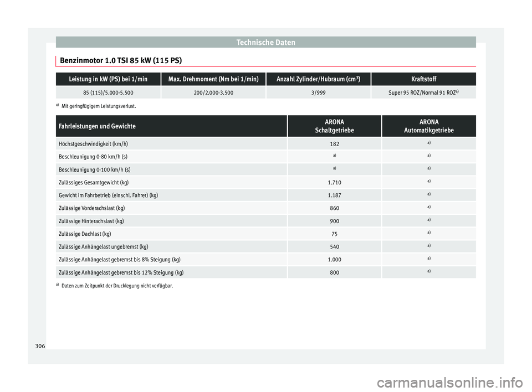Select the front axle load value "860"
This screenshot has width=532, height=392.
pos(335,208)
